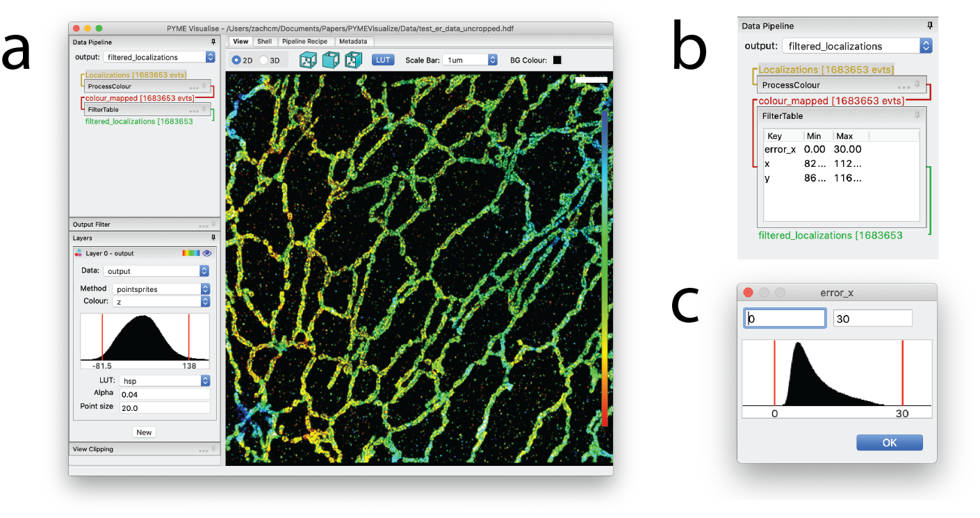
Task: Click the rainbow colormap icon on Layer 0
Action: click(190, 254)
